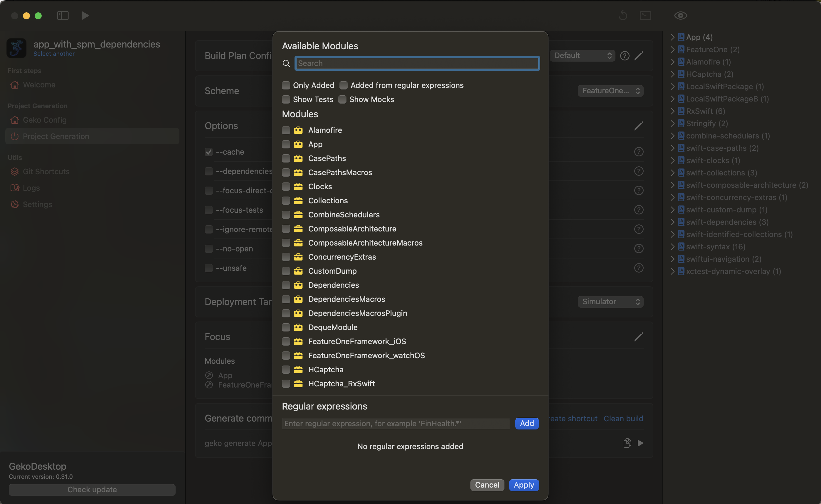Enable the Only Added checkbox

286,86
